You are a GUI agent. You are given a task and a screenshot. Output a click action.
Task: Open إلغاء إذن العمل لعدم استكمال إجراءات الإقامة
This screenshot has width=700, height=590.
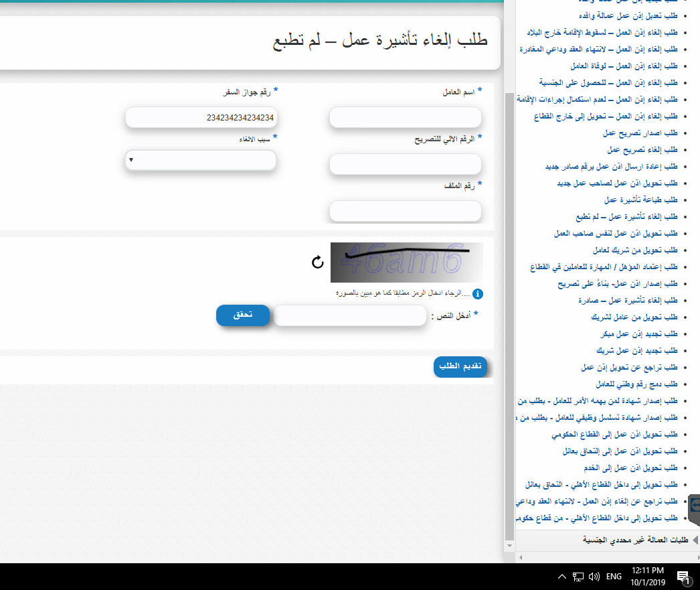click(598, 100)
